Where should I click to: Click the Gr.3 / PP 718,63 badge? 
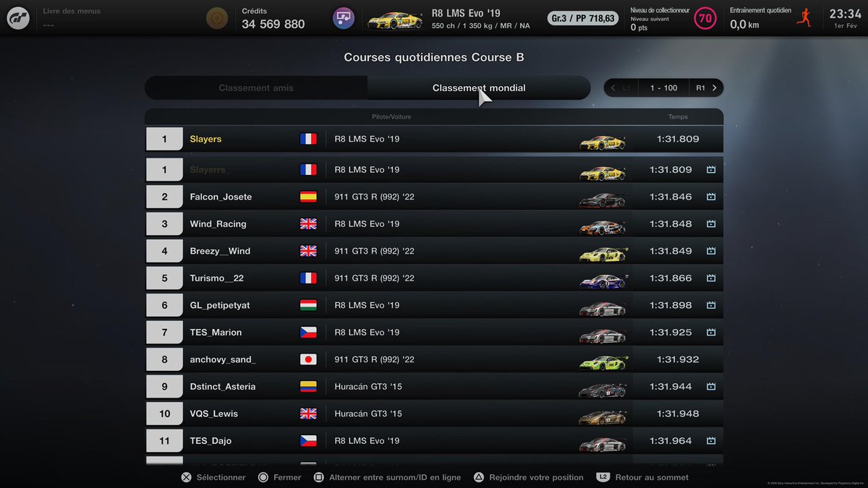coord(583,18)
